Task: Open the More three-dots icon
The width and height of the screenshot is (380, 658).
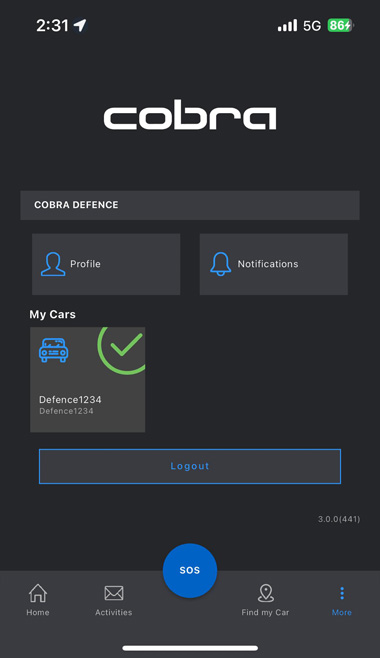Action: (x=342, y=593)
